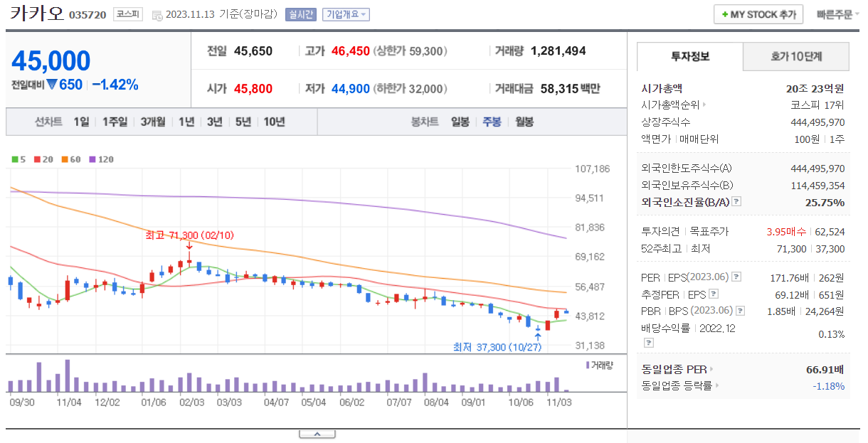This screenshot has height=443, width=868.
Task: Click the stock code 035720
Action: tap(88, 15)
